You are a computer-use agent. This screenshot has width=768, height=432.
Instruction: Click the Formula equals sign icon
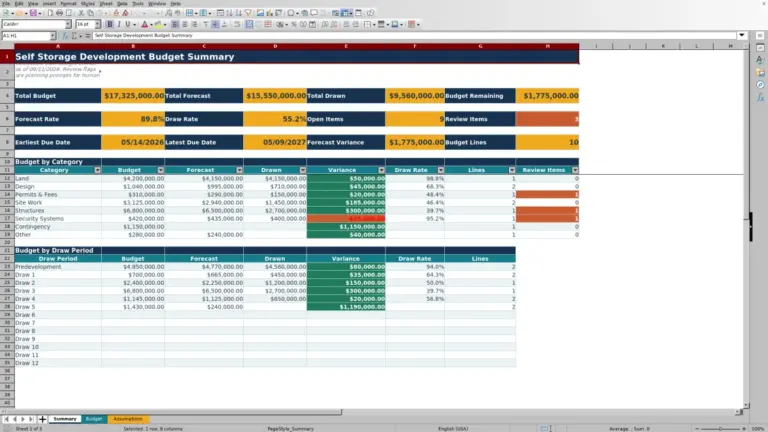(x=88, y=35)
